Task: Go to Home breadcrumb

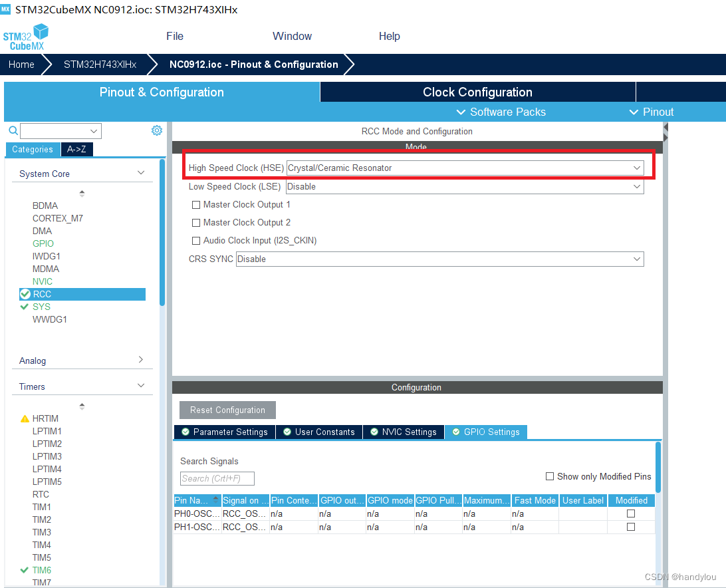Action: tap(21, 65)
